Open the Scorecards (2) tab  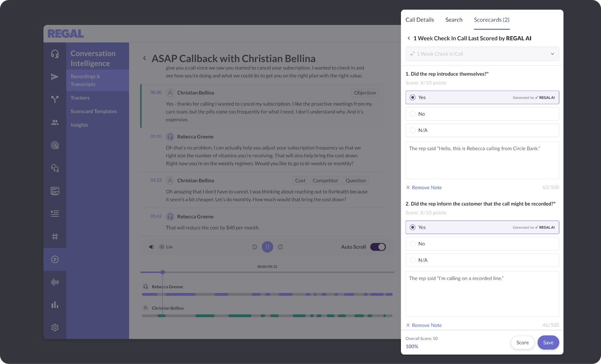pyautogui.click(x=492, y=20)
